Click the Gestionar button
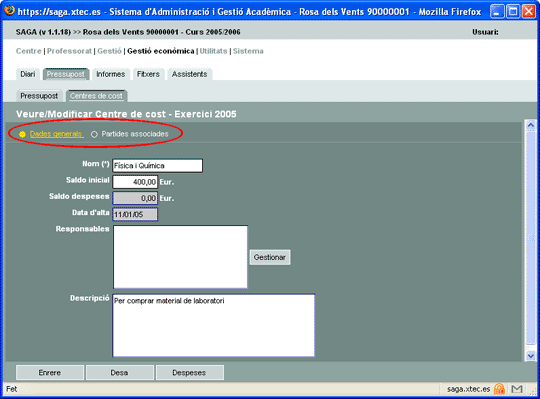The width and height of the screenshot is (540, 399). tap(270, 257)
